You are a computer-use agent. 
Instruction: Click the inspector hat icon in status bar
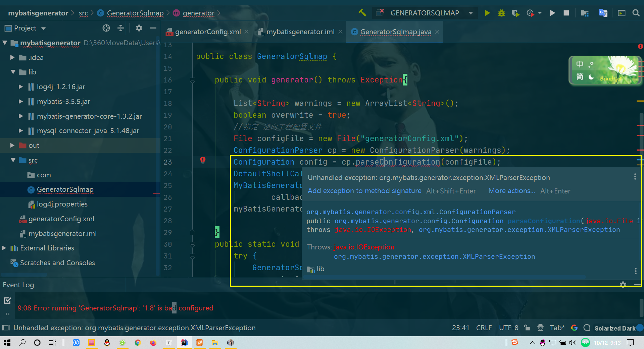tap(540, 328)
